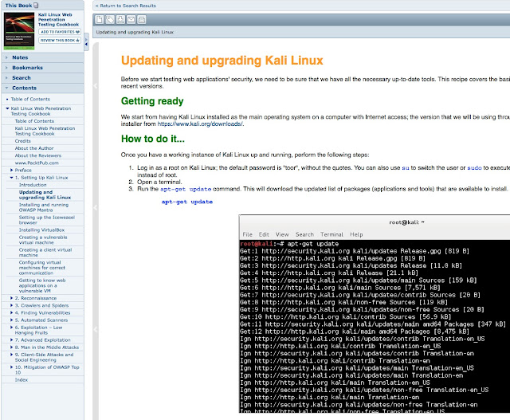Expand 8. Man in the Middle Attacks
Screen dimensions: 510x420
(x=11, y=347)
